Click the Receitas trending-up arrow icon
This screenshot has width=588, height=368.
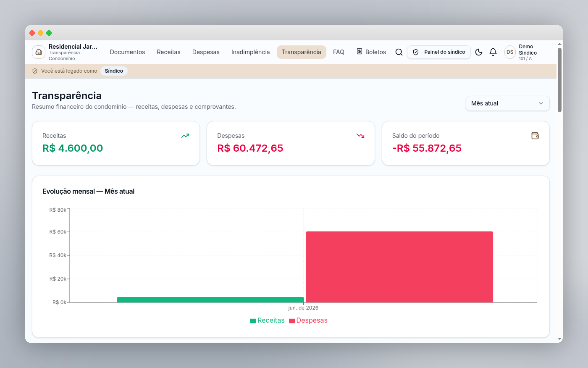click(185, 136)
